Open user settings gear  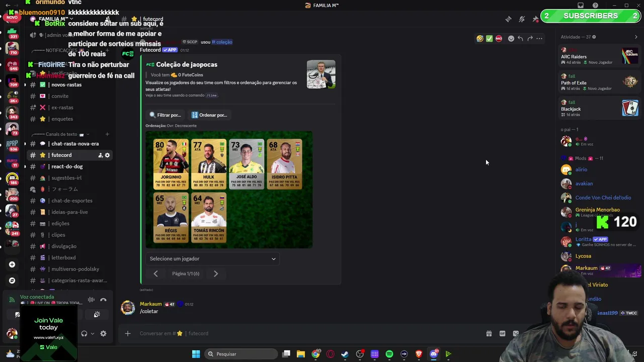[103, 333]
